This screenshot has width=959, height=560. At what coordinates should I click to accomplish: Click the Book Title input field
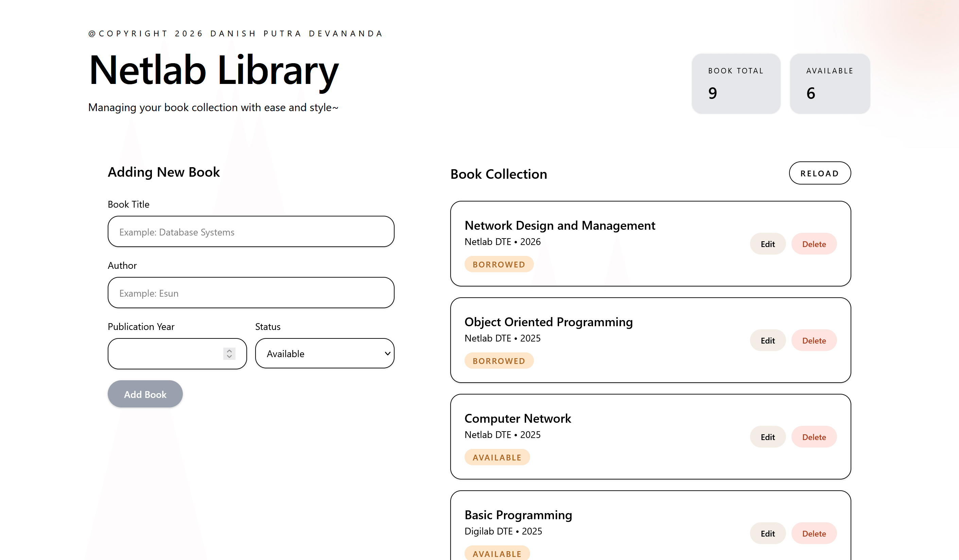251,232
